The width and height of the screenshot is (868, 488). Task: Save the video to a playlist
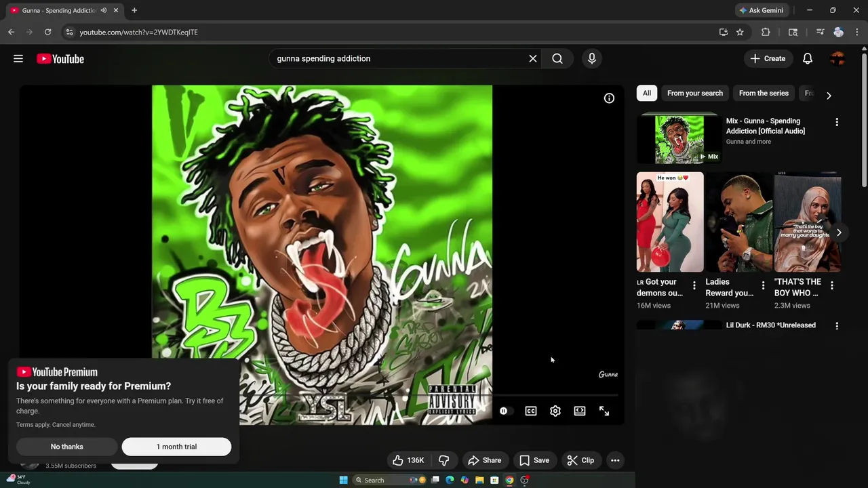tap(534, 460)
